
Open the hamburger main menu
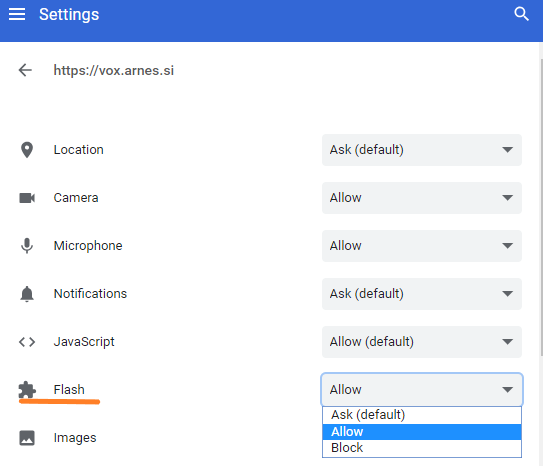click(x=17, y=15)
